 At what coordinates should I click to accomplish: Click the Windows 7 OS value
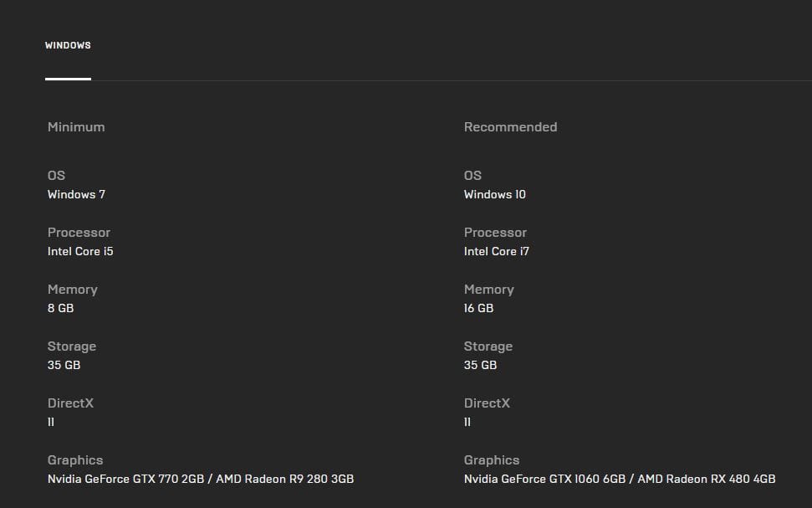click(x=76, y=194)
